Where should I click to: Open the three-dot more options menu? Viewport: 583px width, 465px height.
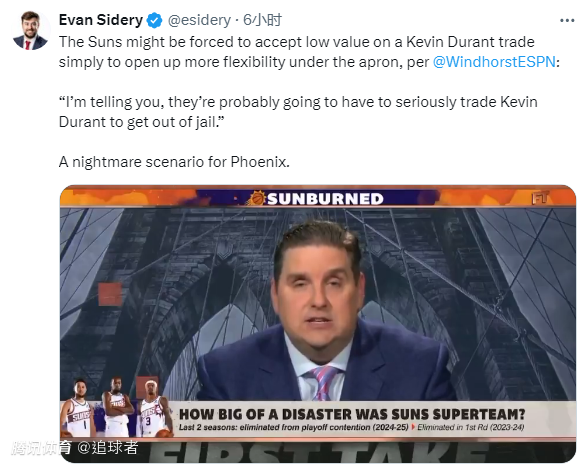567,20
